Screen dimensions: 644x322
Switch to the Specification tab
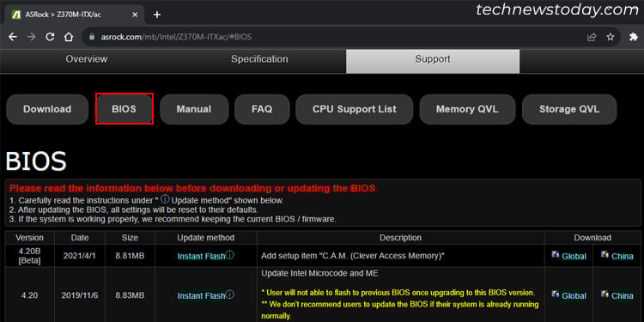point(259,59)
